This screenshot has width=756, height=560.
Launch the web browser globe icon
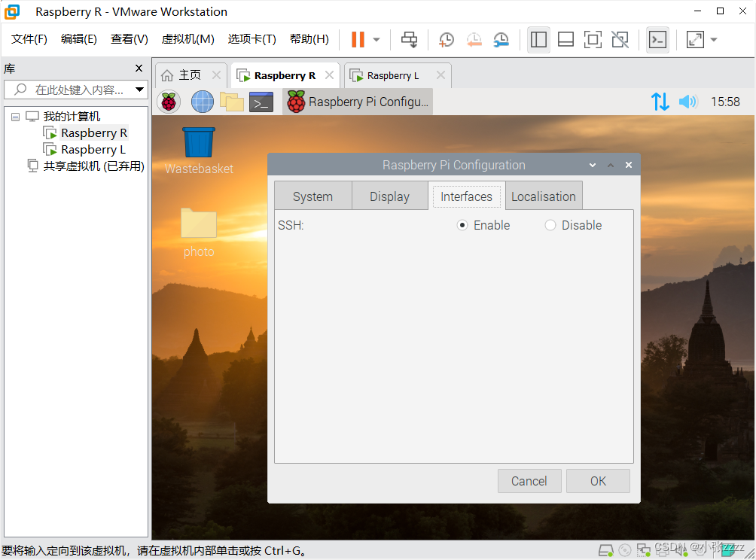click(203, 102)
